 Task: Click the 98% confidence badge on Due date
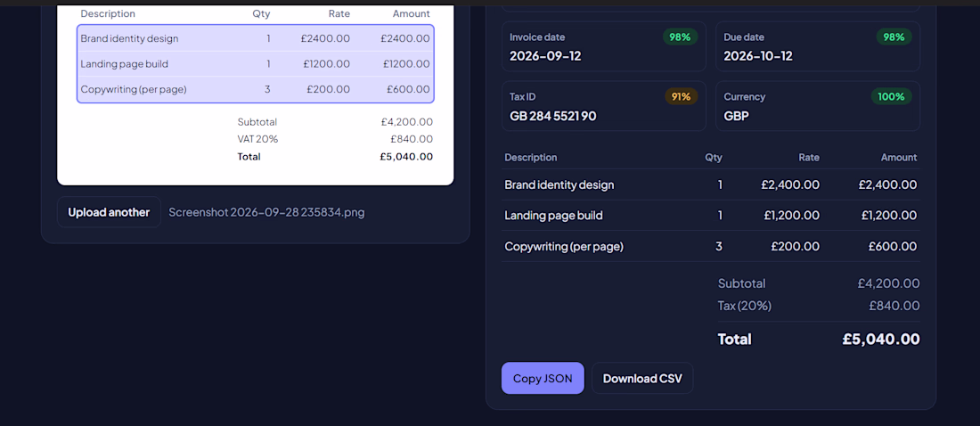(894, 37)
